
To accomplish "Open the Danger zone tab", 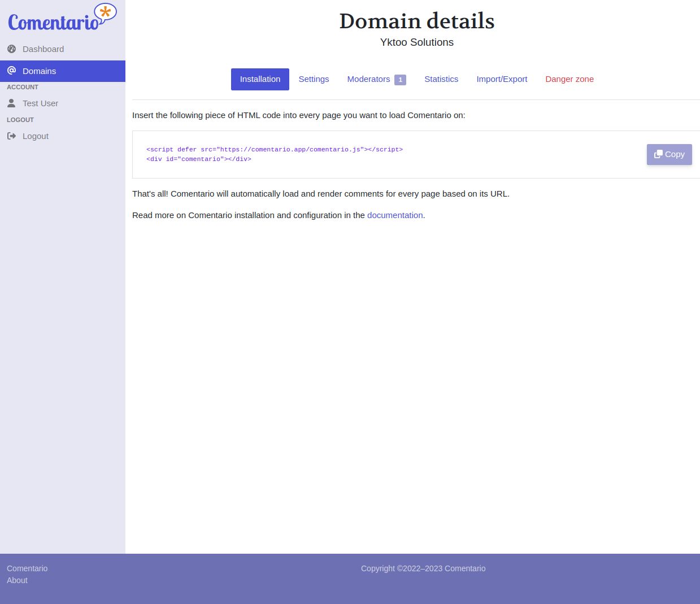I will click(x=569, y=79).
